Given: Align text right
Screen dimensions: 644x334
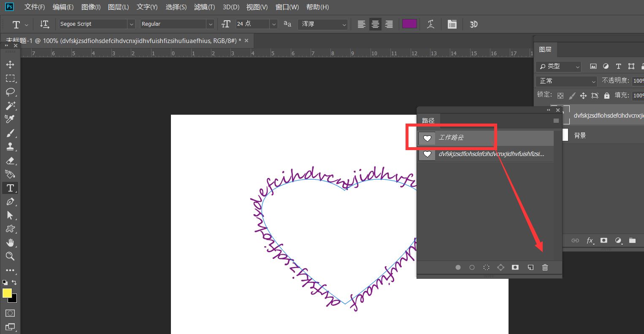Looking at the screenshot, I should [389, 24].
